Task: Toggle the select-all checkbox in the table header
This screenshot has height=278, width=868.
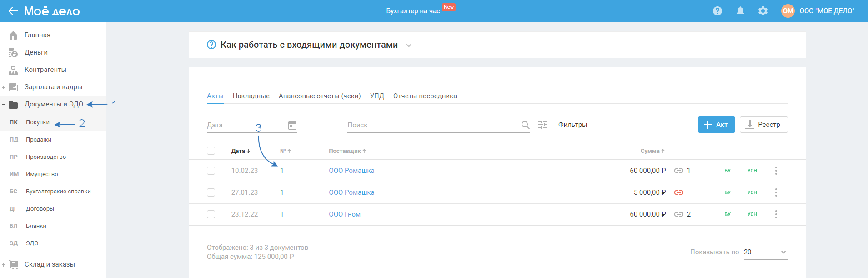Action: 211,151
